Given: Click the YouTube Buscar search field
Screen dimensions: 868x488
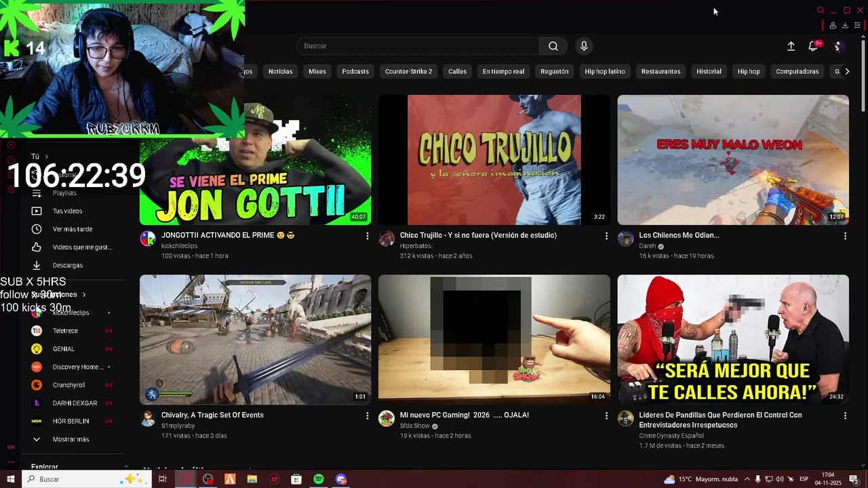Looking at the screenshot, I should coord(418,46).
